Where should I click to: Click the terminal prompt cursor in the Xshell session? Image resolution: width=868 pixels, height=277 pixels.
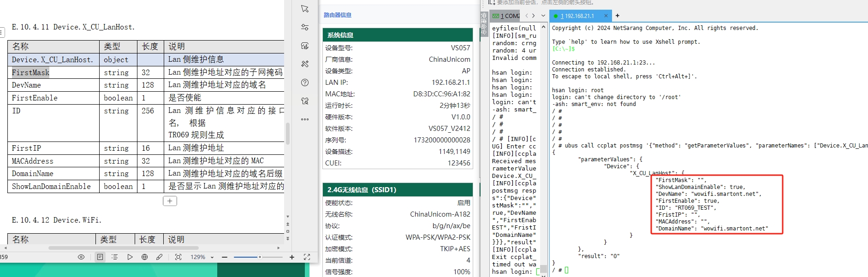(566, 270)
